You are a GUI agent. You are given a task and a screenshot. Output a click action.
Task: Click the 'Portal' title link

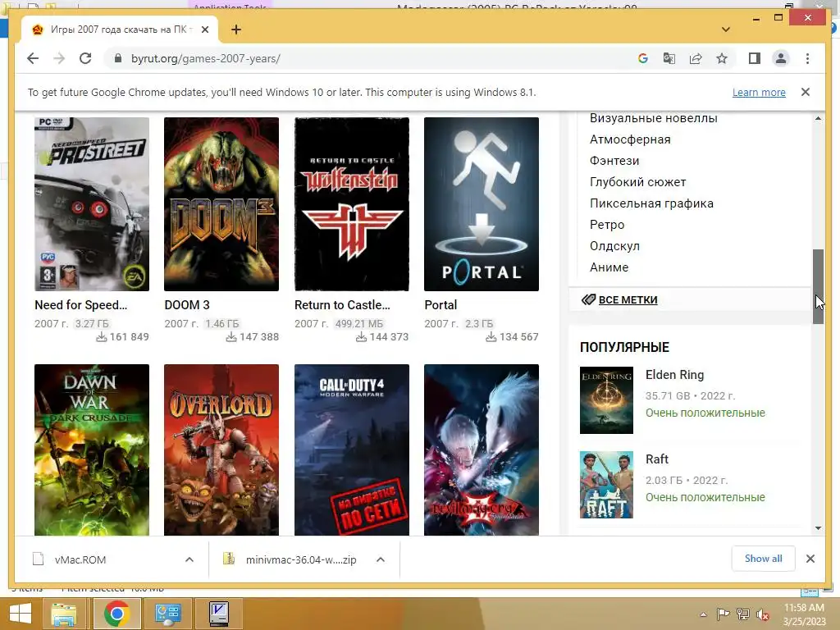pos(441,305)
